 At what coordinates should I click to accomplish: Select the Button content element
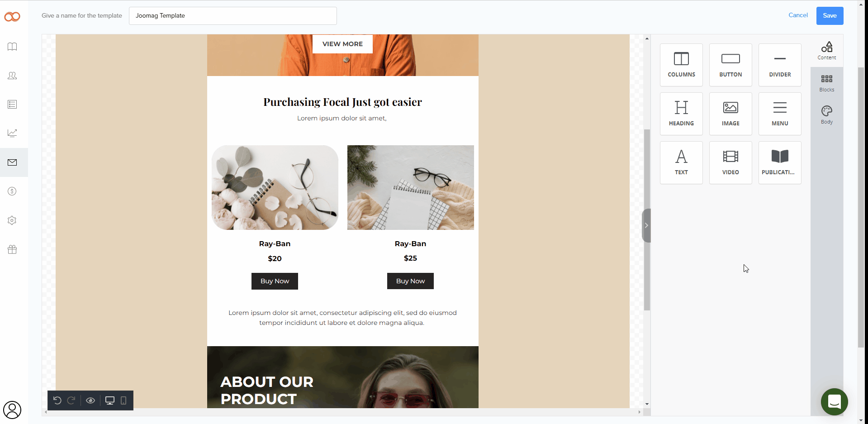(730, 65)
